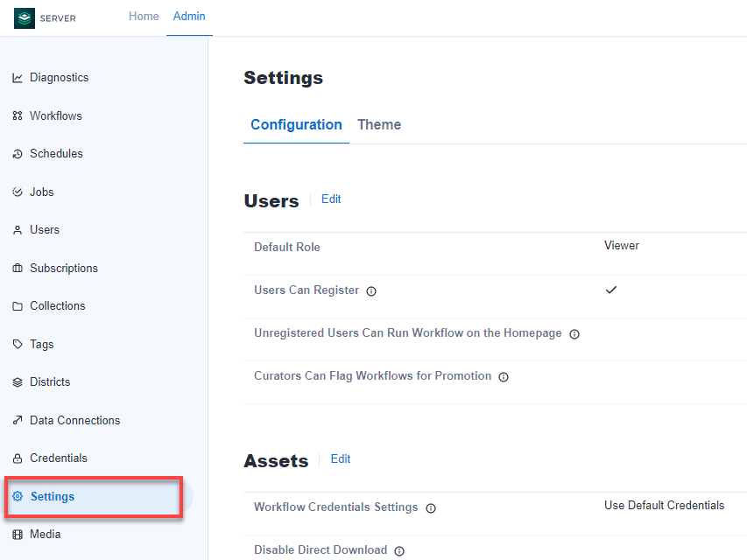The height and width of the screenshot is (560, 747).
Task: Click the Viewer role value
Action: (x=622, y=246)
